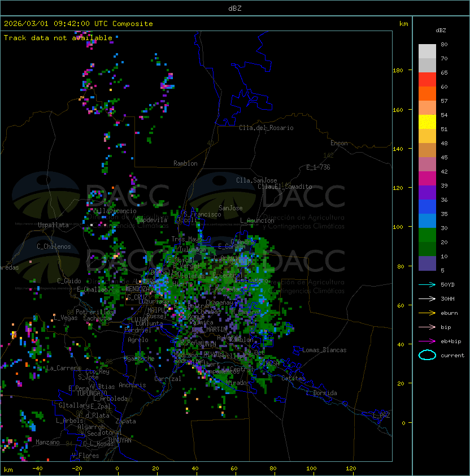Click the 'km' unit label at top right
Image resolution: width=470 pixels, height=476 pixels.
[403, 24]
